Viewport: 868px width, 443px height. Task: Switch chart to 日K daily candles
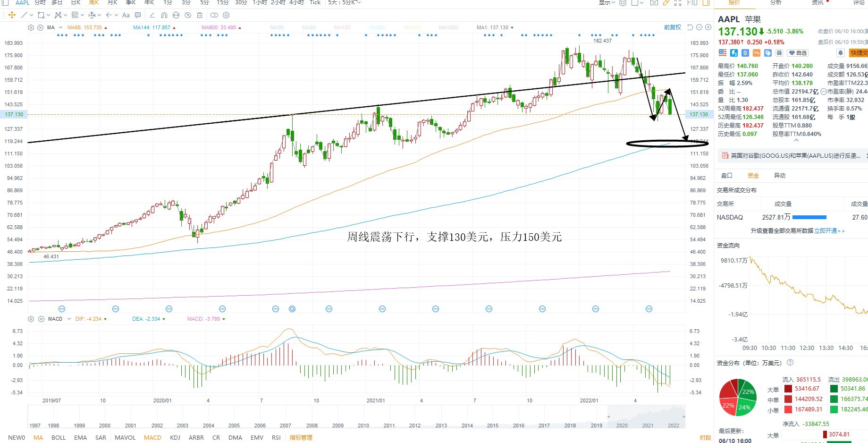(76, 2)
